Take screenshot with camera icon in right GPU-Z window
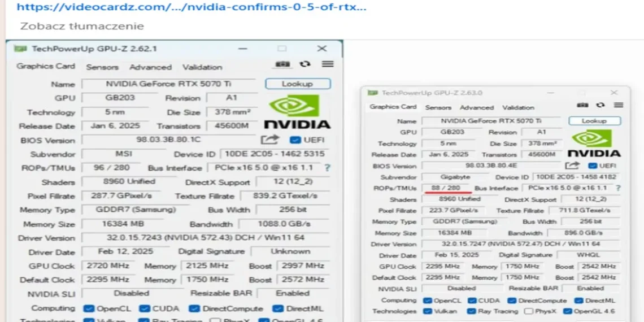Viewport: 644px width, 322px height. coord(582,105)
